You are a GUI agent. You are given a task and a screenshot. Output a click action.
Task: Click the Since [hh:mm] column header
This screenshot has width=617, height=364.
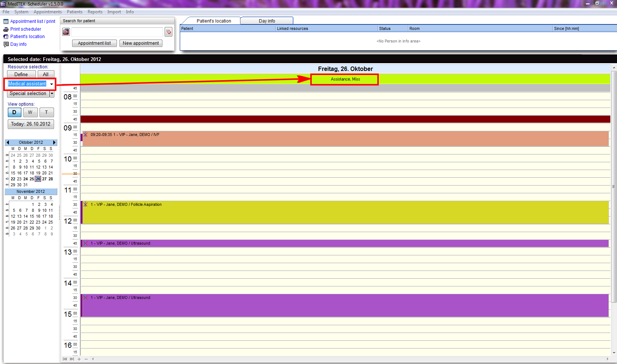tap(585, 28)
